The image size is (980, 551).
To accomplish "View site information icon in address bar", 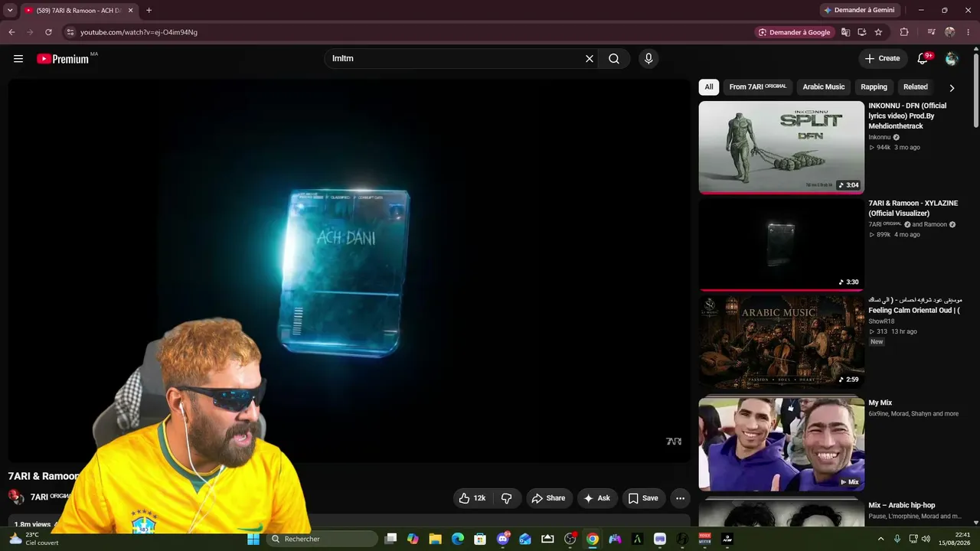I will coord(70,32).
